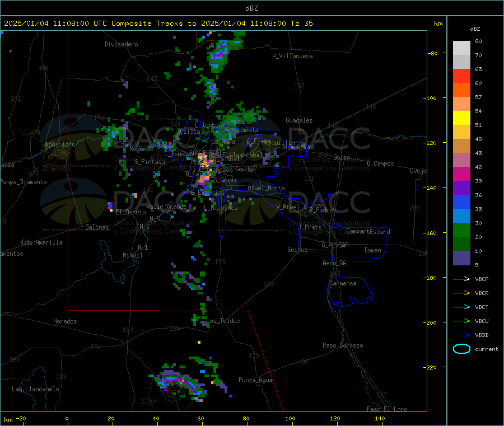Click the El_Desvio map label

(x=131, y=212)
